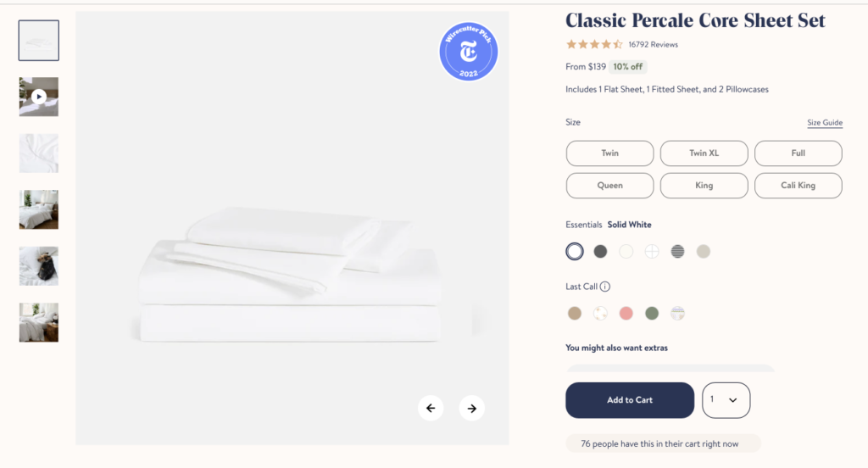Pick the green Last Call swatch

pos(651,314)
